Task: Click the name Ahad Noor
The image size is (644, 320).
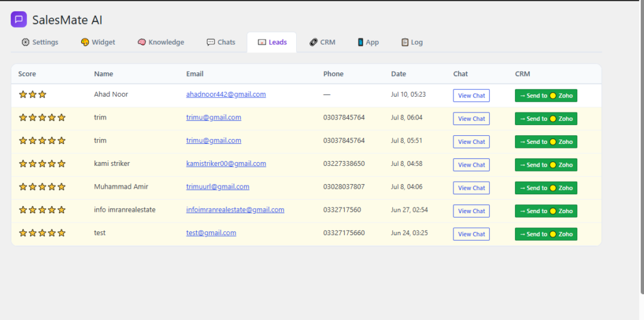Action: coord(111,94)
